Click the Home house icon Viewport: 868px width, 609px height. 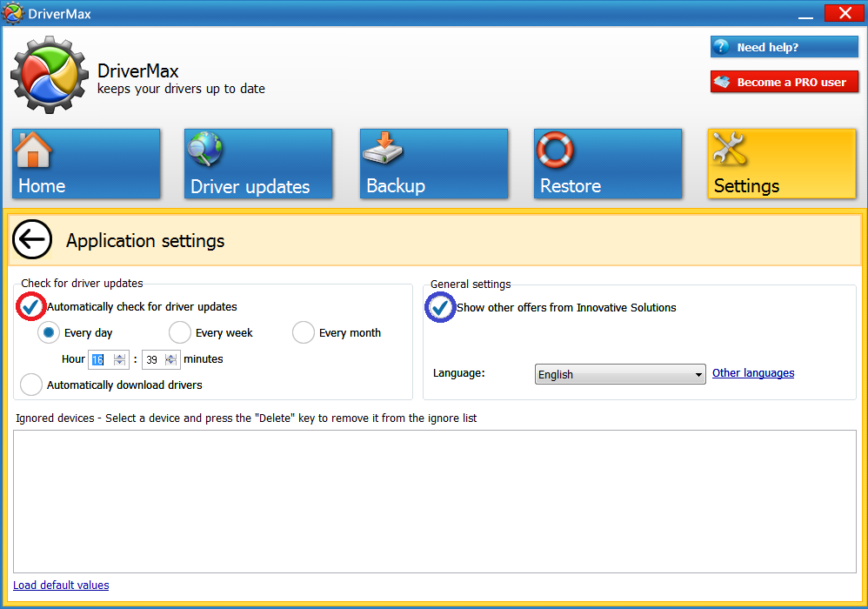(x=33, y=150)
